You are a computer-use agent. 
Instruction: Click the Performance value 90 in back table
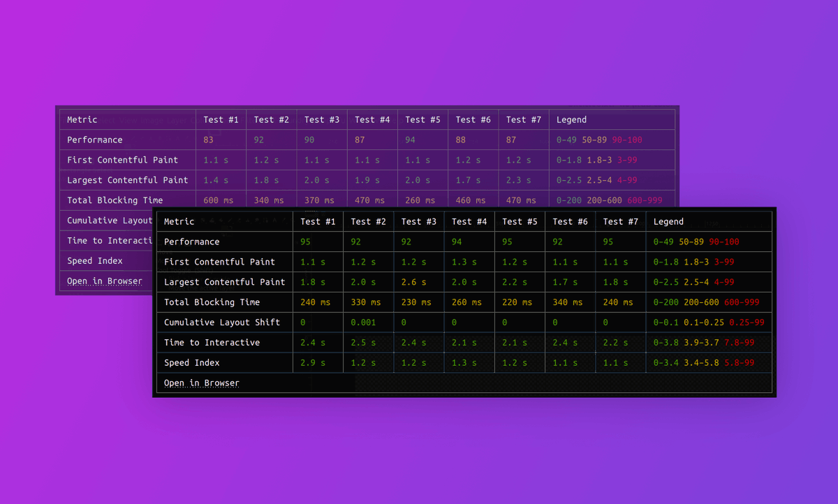(x=309, y=140)
